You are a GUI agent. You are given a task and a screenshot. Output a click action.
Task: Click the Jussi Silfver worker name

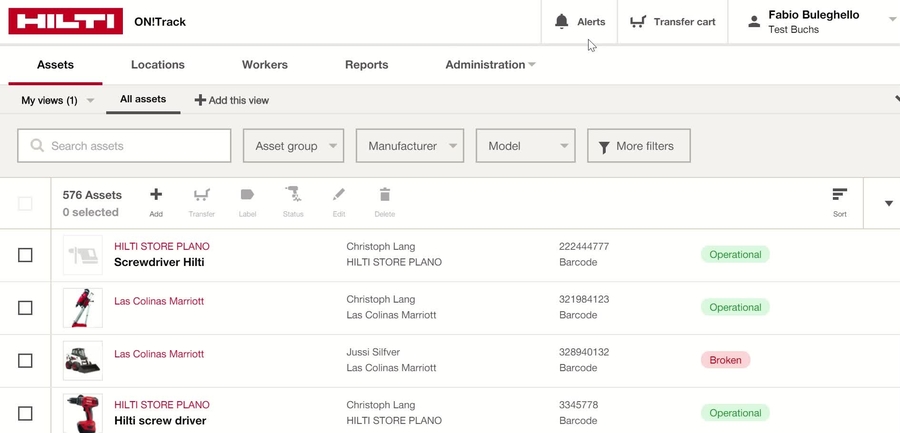(373, 352)
